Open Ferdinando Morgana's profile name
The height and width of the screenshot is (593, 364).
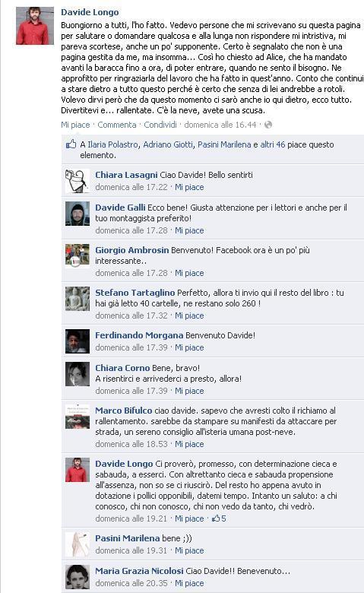pos(139,335)
